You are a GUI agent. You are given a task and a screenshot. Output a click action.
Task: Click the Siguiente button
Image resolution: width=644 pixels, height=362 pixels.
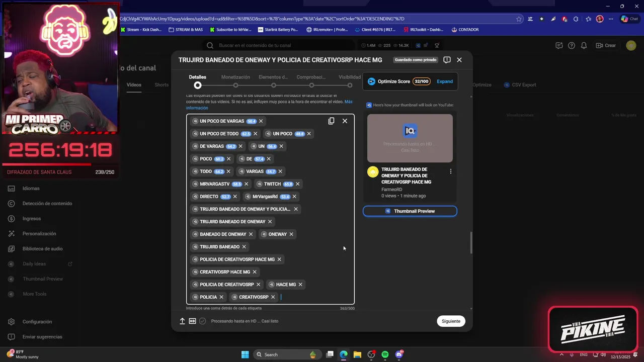tap(451, 321)
